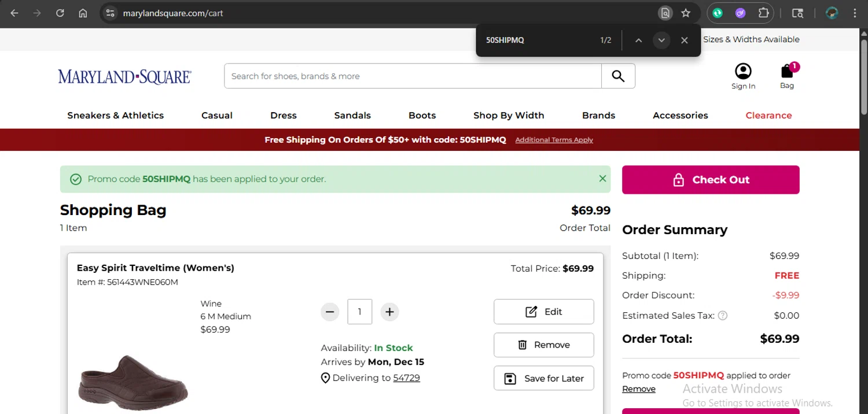Open the Chrome three-dot menu

[855, 13]
